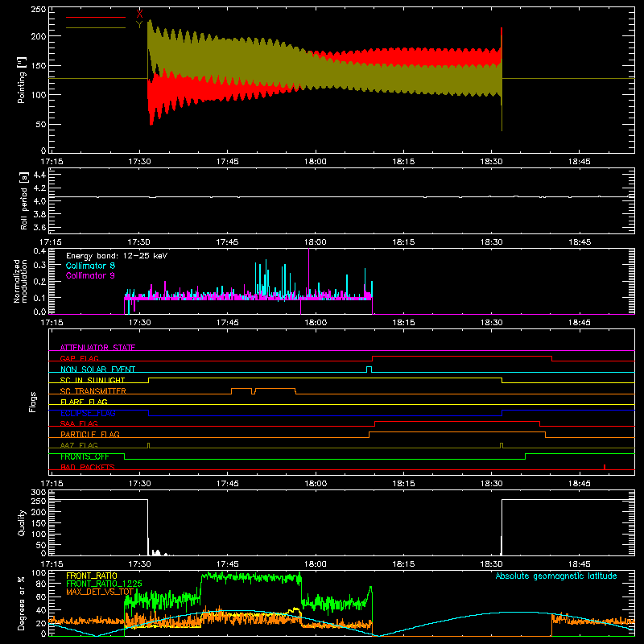Click the Y legend label in Pointing plot
Image resolution: width=644 pixels, height=644 pixels.
pyautogui.click(x=139, y=24)
